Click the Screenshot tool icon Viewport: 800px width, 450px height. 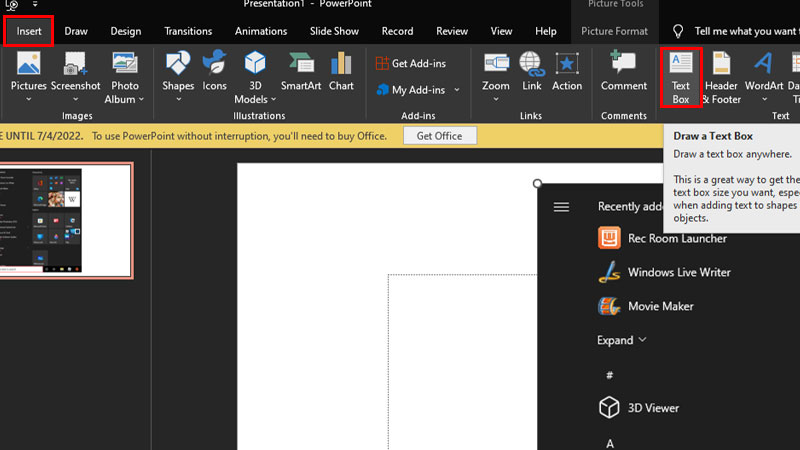tap(75, 64)
